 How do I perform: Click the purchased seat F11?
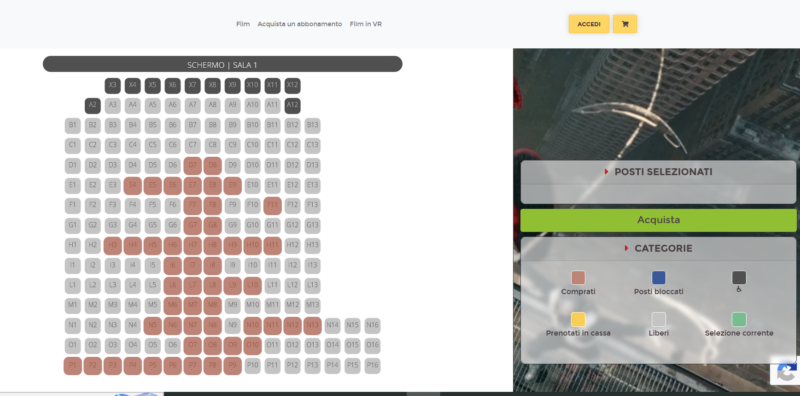pyautogui.click(x=272, y=206)
